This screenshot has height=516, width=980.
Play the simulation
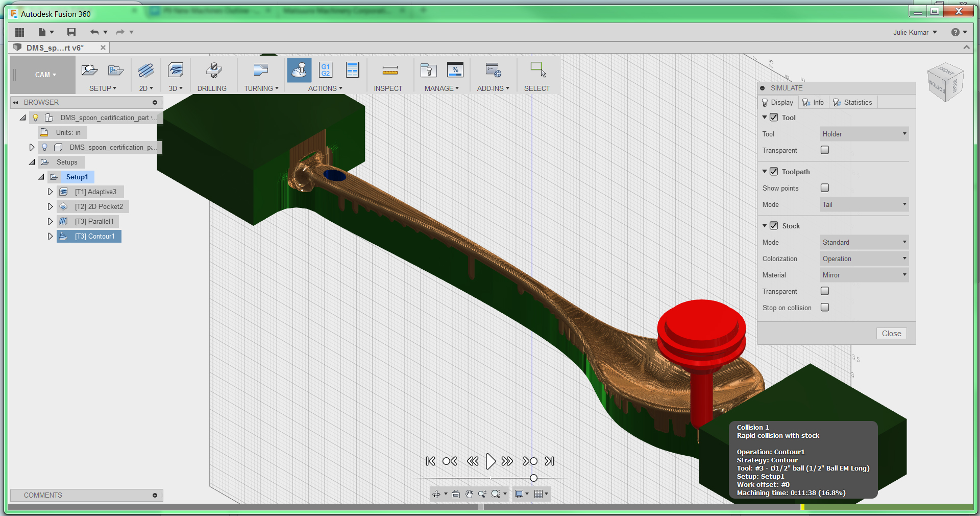point(490,461)
